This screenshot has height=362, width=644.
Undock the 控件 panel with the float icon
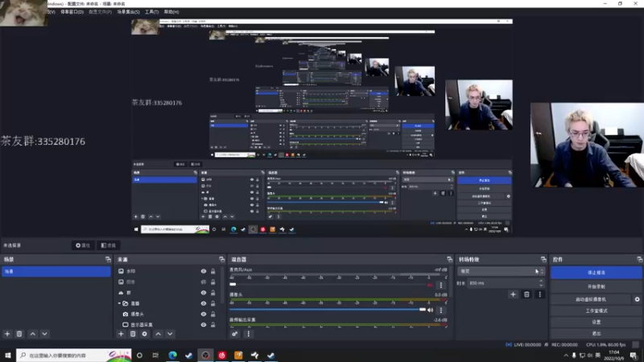point(639,259)
